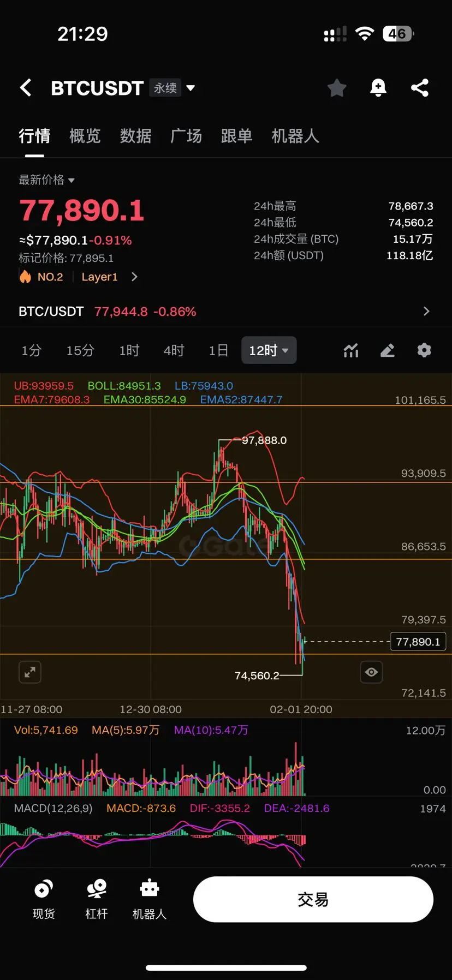The image size is (452, 980).
Task: Tap the 24h额 value 118.18亿
Action: [x=409, y=255]
